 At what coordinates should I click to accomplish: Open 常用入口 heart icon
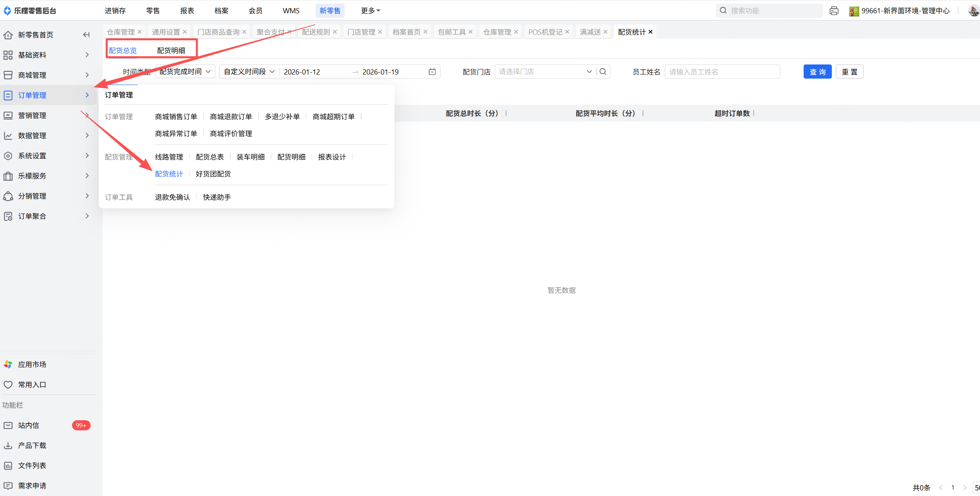pos(8,384)
